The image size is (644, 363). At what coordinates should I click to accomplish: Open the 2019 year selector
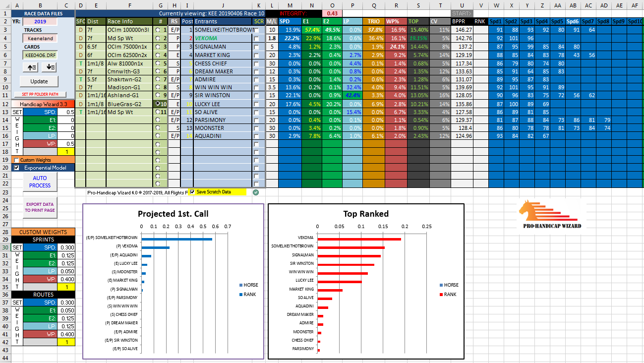(39, 22)
